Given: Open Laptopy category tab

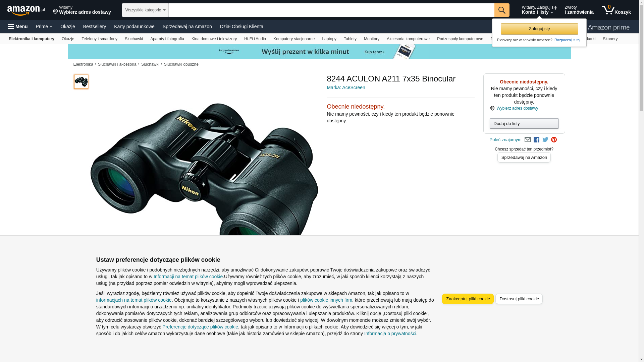Looking at the screenshot, I should (329, 39).
